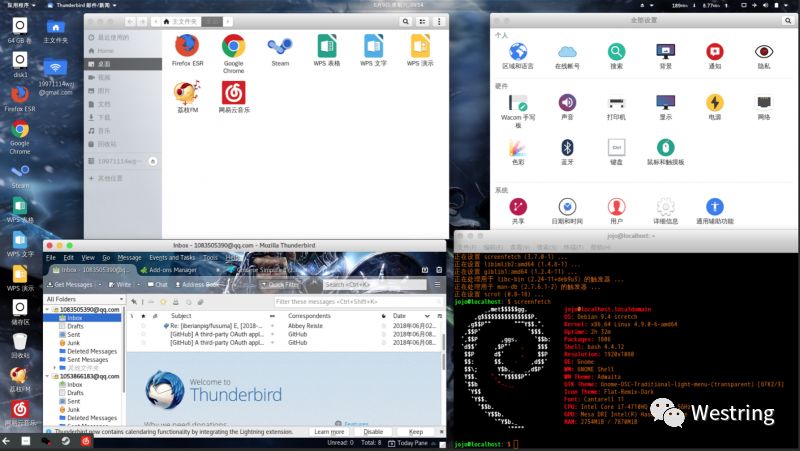Screen dimensions: 800x451
Task: Click Learn more in Lightning notification
Action: 329,432
